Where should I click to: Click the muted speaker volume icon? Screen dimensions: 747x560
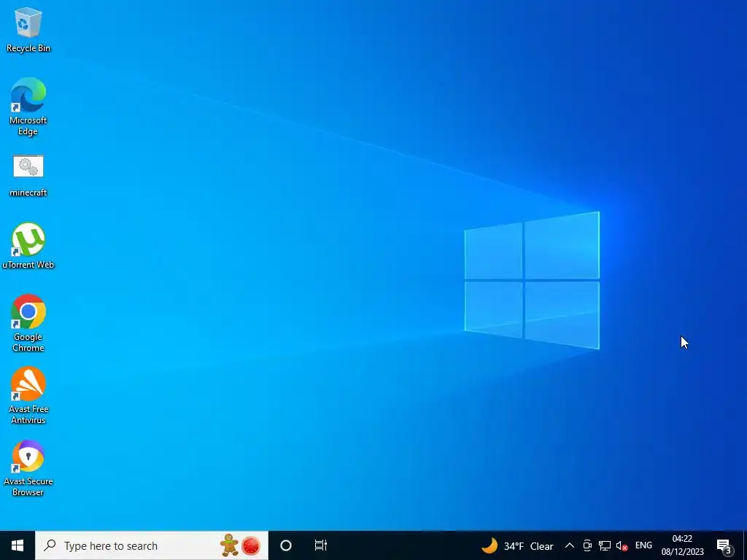coord(622,545)
